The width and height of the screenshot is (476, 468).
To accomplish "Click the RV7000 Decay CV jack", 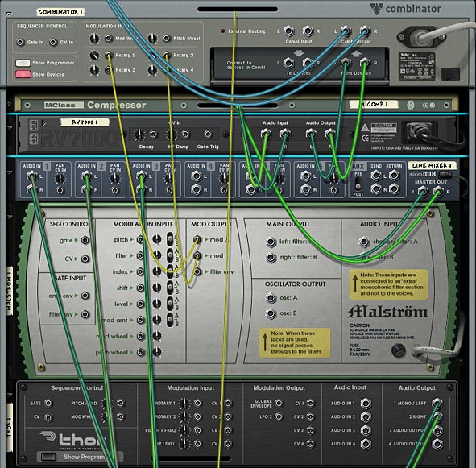I will click(x=153, y=134).
